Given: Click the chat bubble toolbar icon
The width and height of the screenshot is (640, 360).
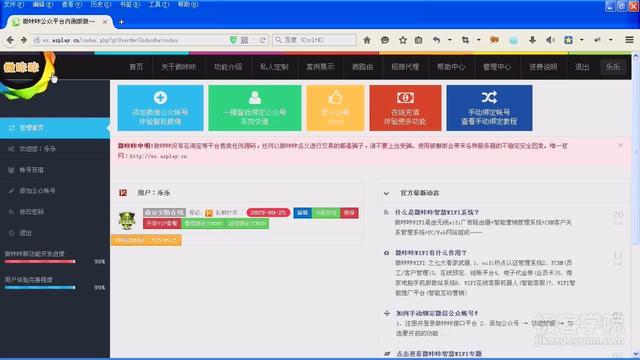Looking at the screenshot, I should (x=384, y=40).
